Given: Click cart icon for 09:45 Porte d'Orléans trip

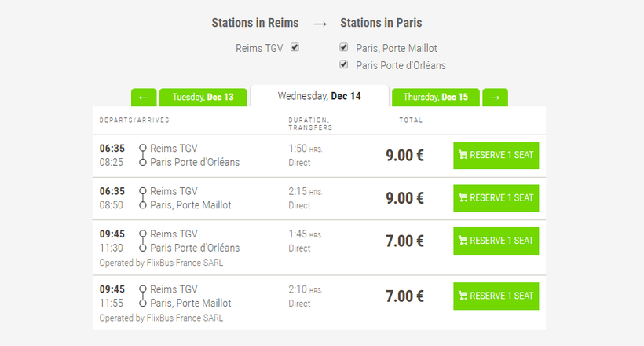Looking at the screenshot, I should [x=463, y=241].
